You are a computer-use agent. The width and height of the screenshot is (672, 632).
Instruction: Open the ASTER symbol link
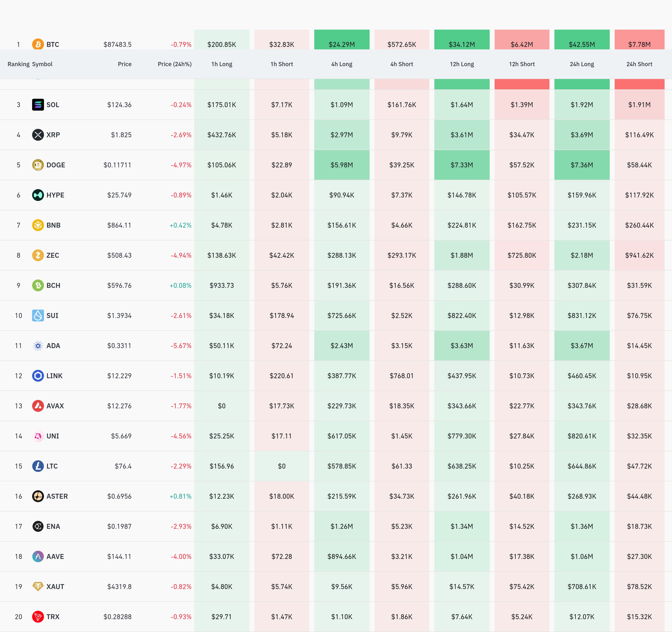(x=57, y=496)
